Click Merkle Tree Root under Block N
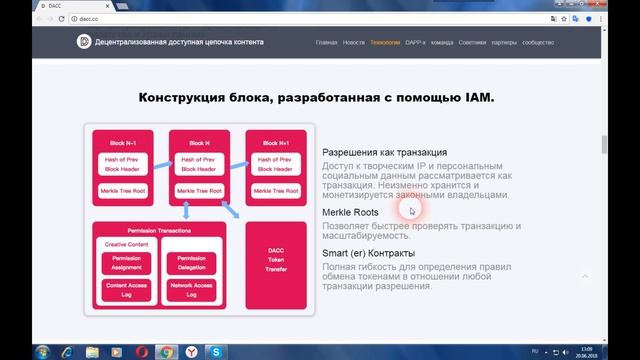640x360 pixels. coord(199,191)
